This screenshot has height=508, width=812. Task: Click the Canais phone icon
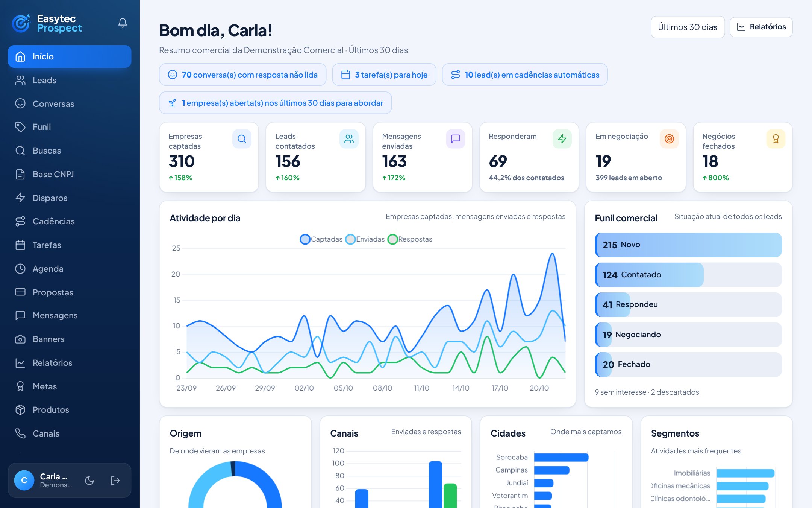tap(20, 433)
